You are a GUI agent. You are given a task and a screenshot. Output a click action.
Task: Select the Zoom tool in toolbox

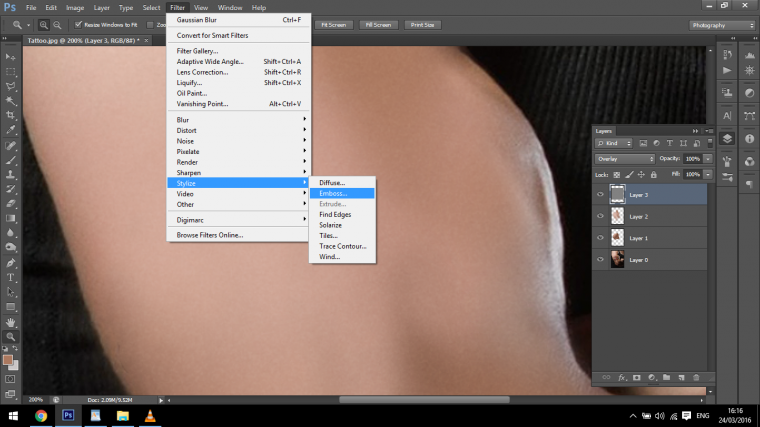10,337
